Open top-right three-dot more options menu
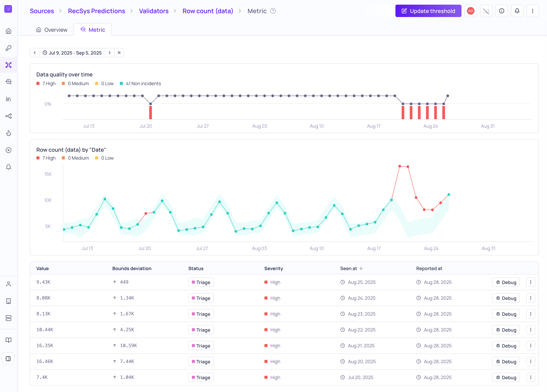The height and width of the screenshot is (392, 547). (532, 11)
